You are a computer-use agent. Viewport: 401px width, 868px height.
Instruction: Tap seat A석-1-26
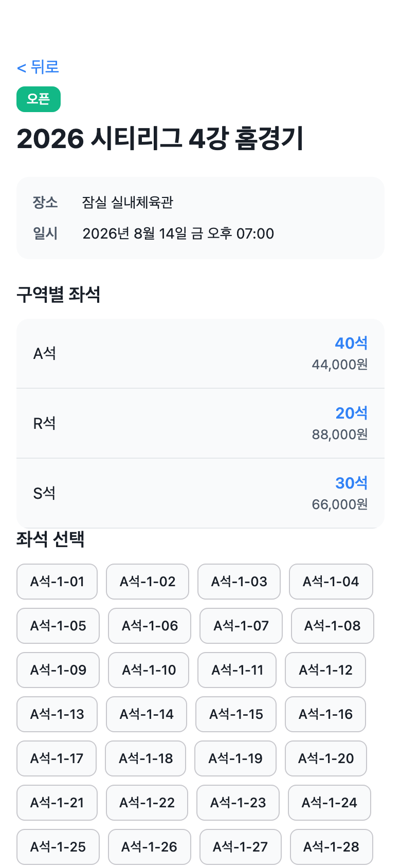pos(150,847)
